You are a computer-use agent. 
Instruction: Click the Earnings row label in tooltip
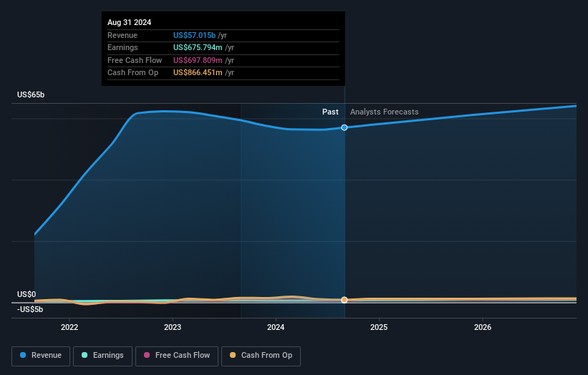(x=122, y=47)
